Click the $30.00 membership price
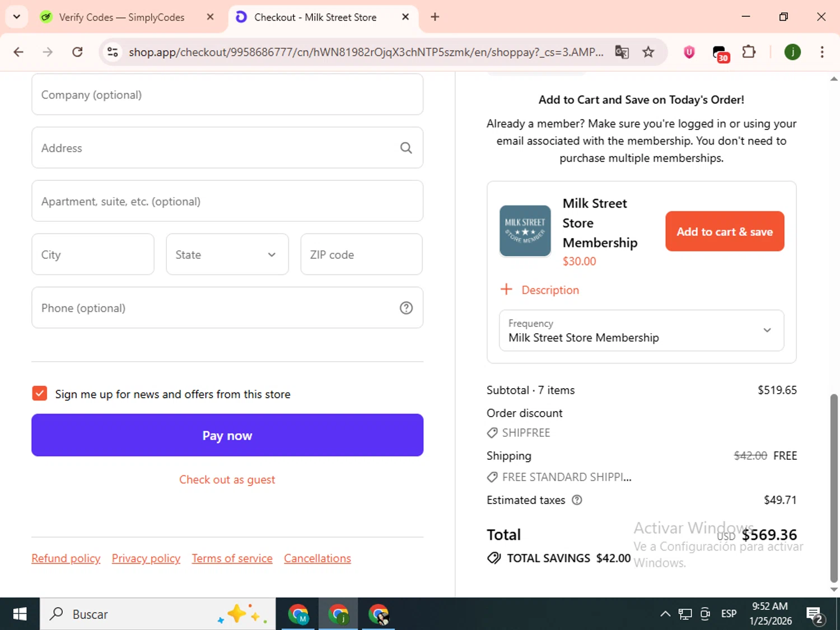Viewport: 840px width, 630px height. tap(580, 261)
